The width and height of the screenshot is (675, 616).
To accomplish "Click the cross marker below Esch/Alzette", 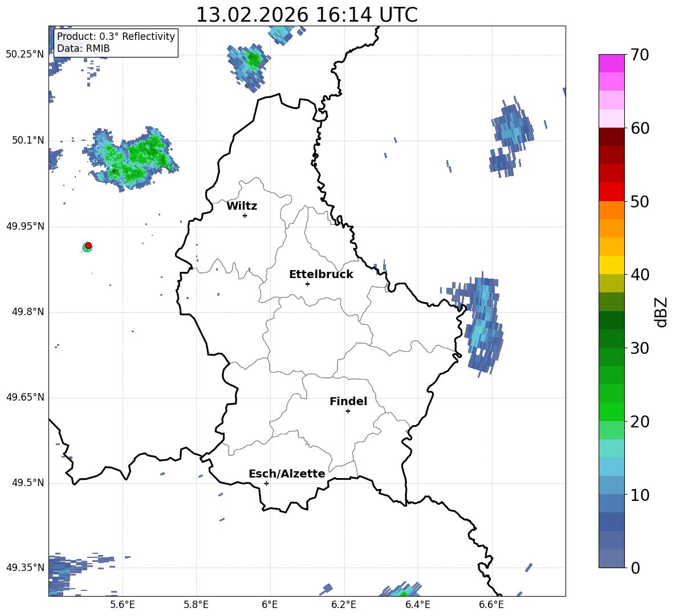I will point(266,483).
